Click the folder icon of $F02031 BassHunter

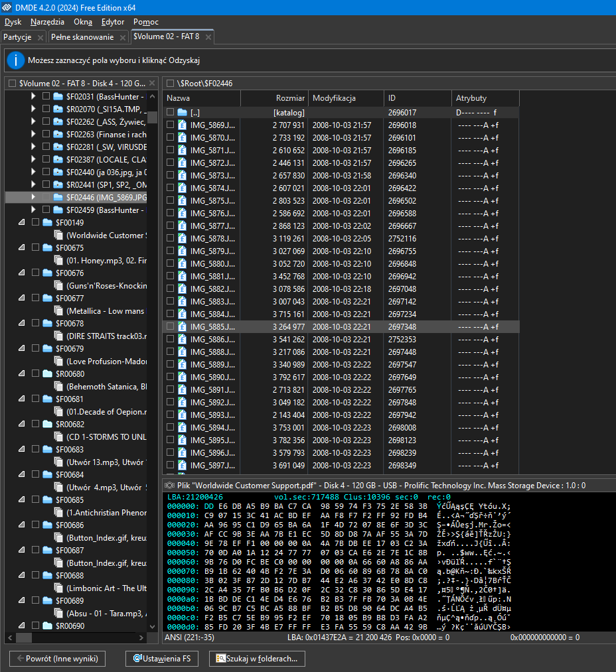[58, 96]
